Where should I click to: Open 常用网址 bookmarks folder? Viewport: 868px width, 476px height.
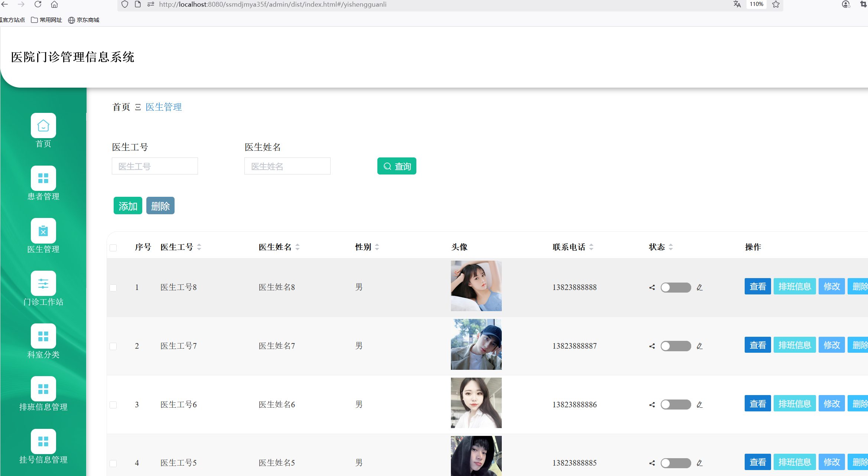[47, 20]
